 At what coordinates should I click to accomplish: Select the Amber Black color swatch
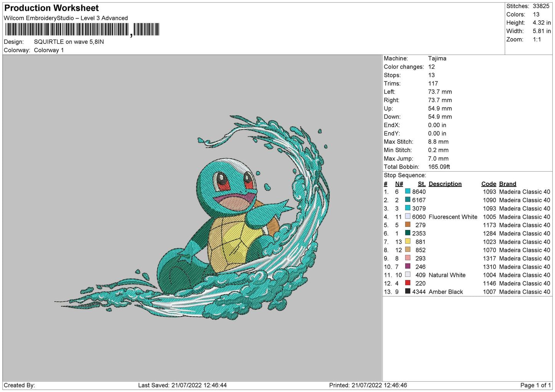click(408, 291)
